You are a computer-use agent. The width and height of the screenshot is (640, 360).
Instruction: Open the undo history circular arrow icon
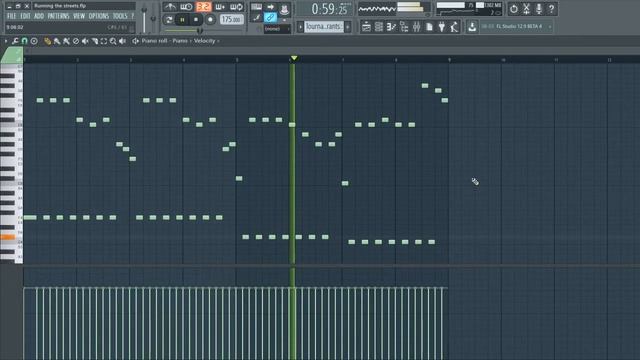click(513, 9)
